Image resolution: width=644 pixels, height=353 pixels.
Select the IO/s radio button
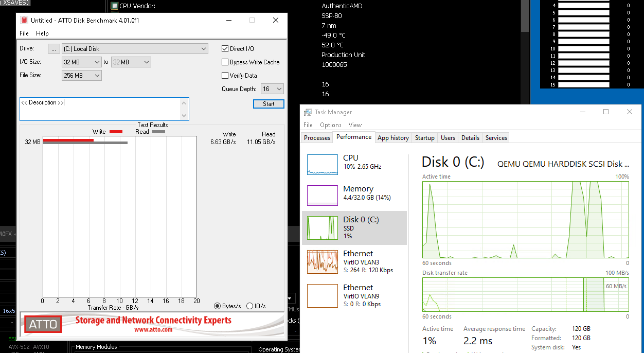250,306
